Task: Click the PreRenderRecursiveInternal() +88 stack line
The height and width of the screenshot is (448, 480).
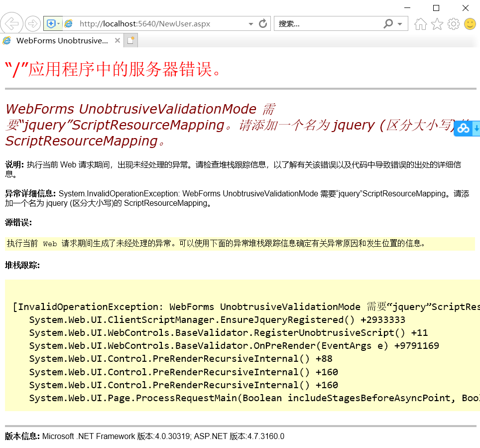Action: click(181, 358)
